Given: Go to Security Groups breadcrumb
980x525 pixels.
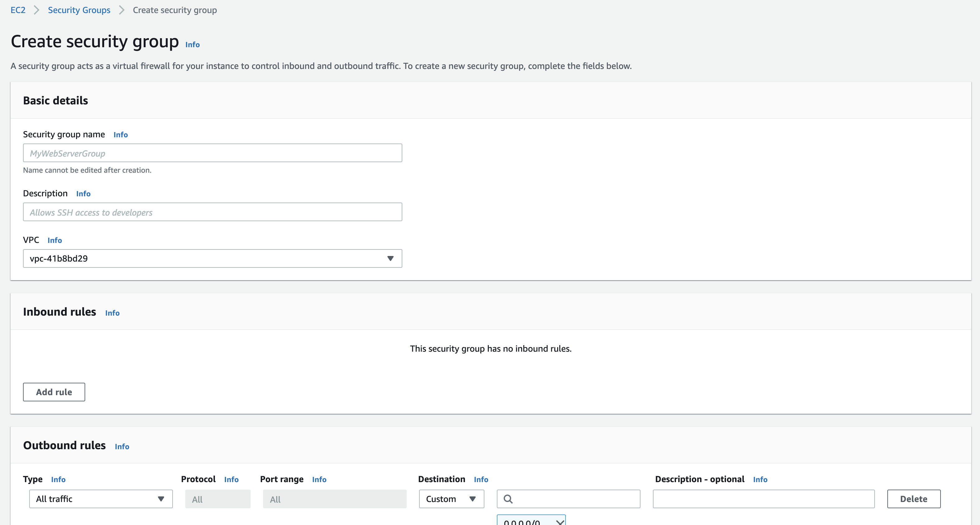Looking at the screenshot, I should coord(79,10).
